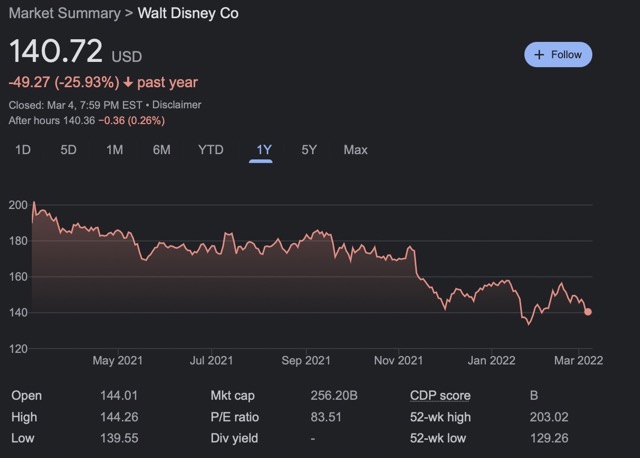Click the Closed: Mar 4 timestamp text
This screenshot has width=640, height=458.
point(76,105)
